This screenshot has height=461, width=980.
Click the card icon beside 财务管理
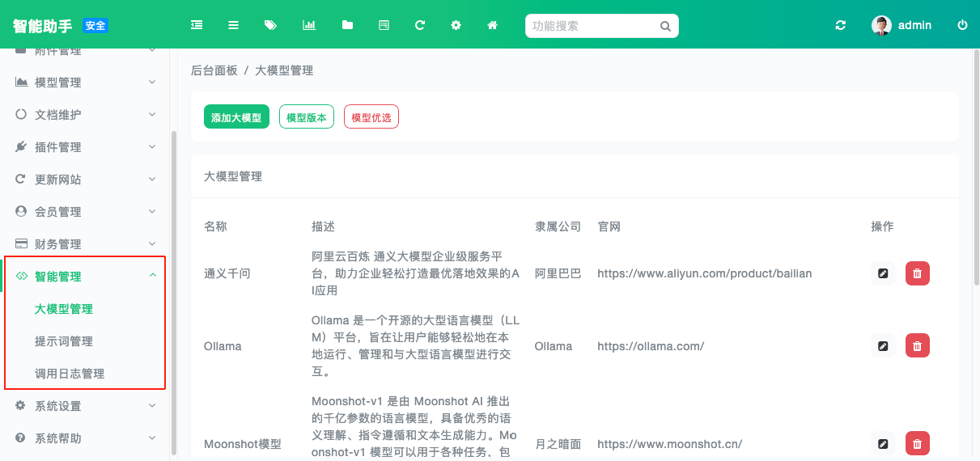point(21,244)
